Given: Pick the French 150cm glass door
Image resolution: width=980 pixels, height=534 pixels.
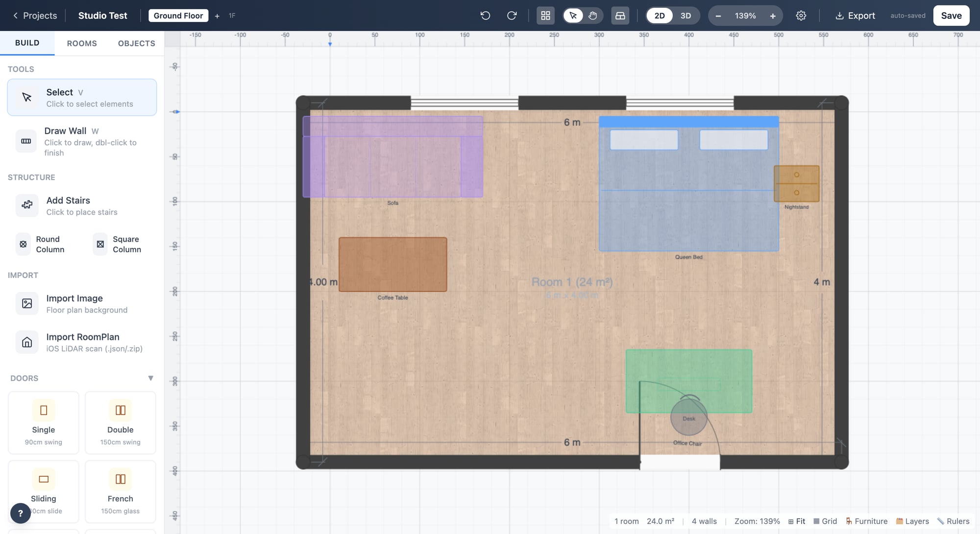Looking at the screenshot, I should 121,491.
